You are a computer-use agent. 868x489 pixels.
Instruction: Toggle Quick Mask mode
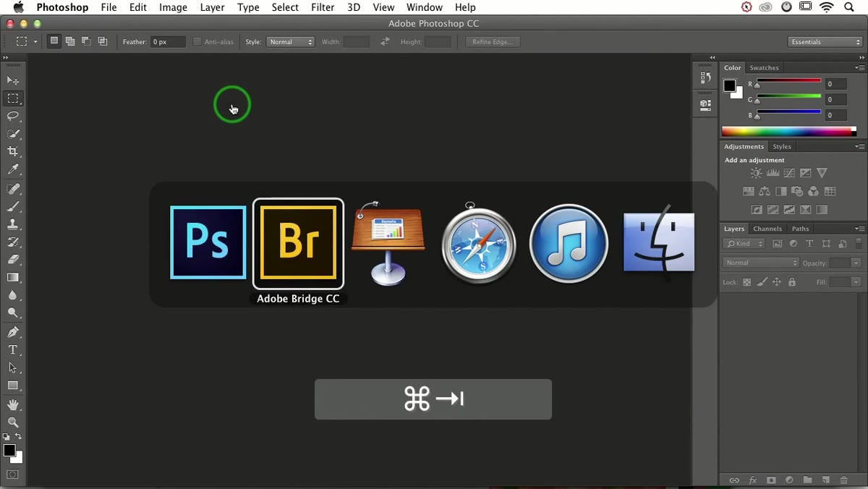[x=12, y=475]
